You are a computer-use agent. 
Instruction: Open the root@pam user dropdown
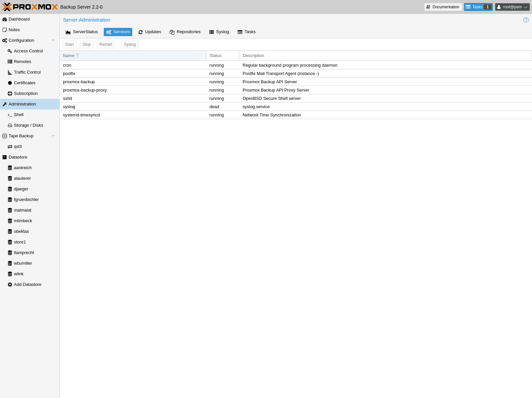tap(512, 7)
